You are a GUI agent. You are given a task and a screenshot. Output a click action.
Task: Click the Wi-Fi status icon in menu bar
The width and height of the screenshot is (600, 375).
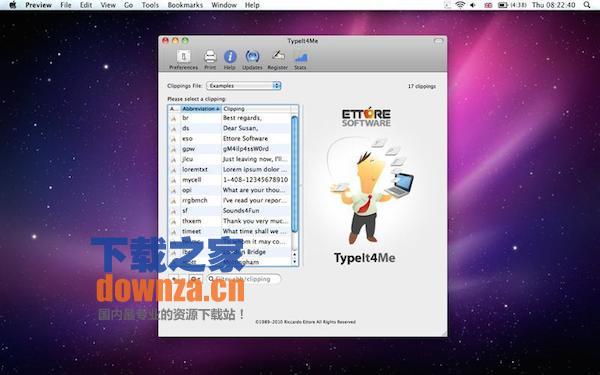click(x=460, y=5)
